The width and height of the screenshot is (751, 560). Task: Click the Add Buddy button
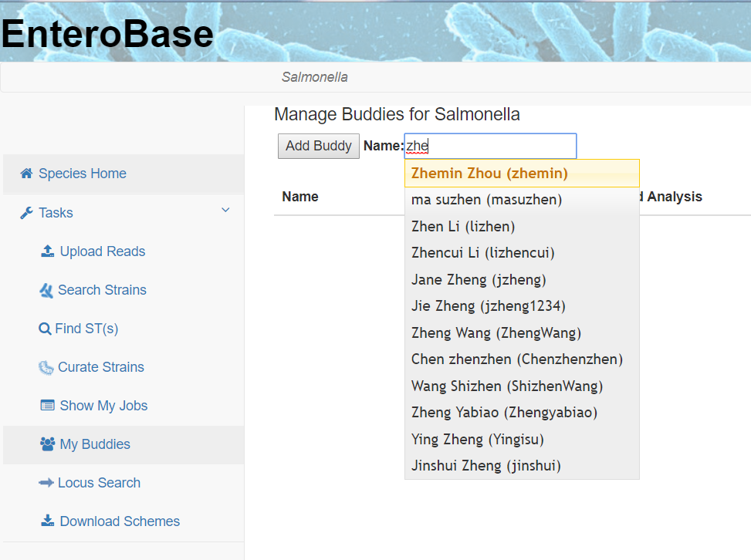coord(319,146)
